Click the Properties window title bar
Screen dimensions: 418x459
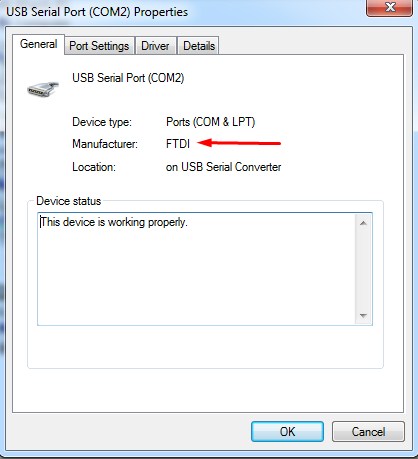(183, 12)
